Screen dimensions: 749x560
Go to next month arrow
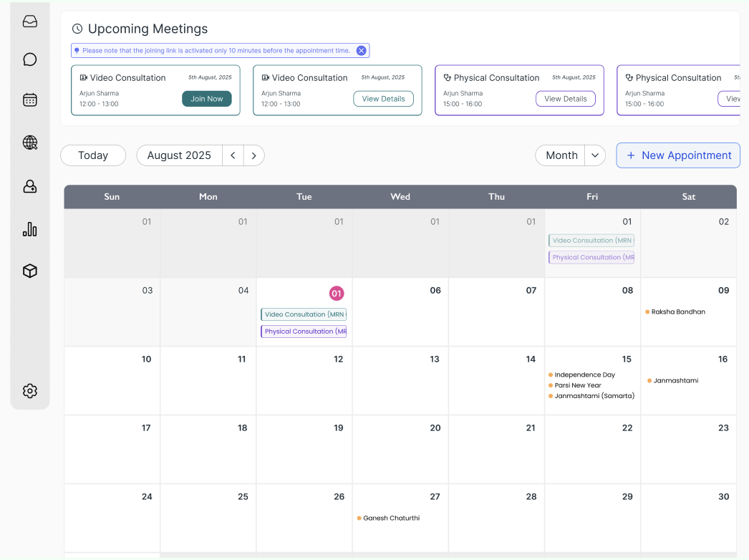pyautogui.click(x=253, y=155)
